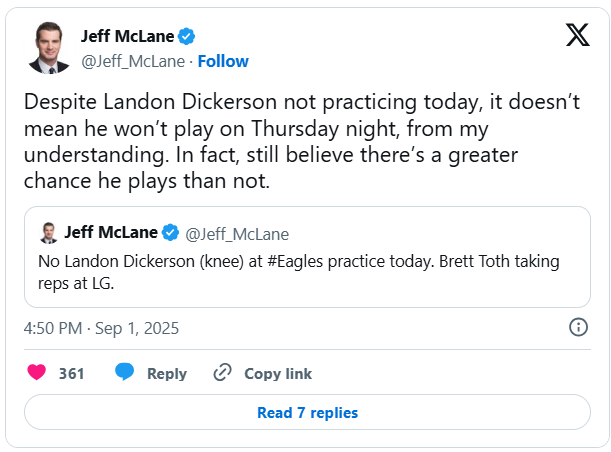Viewport: 611px width, 452px height.
Task: Click the small avatar in the quoted tweet
Action: click(x=48, y=233)
